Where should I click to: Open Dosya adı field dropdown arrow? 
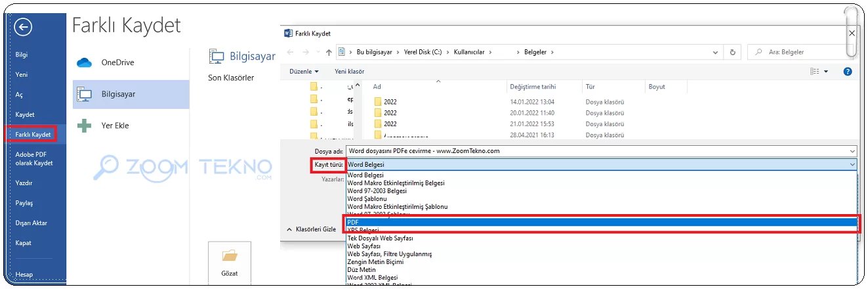[852, 151]
